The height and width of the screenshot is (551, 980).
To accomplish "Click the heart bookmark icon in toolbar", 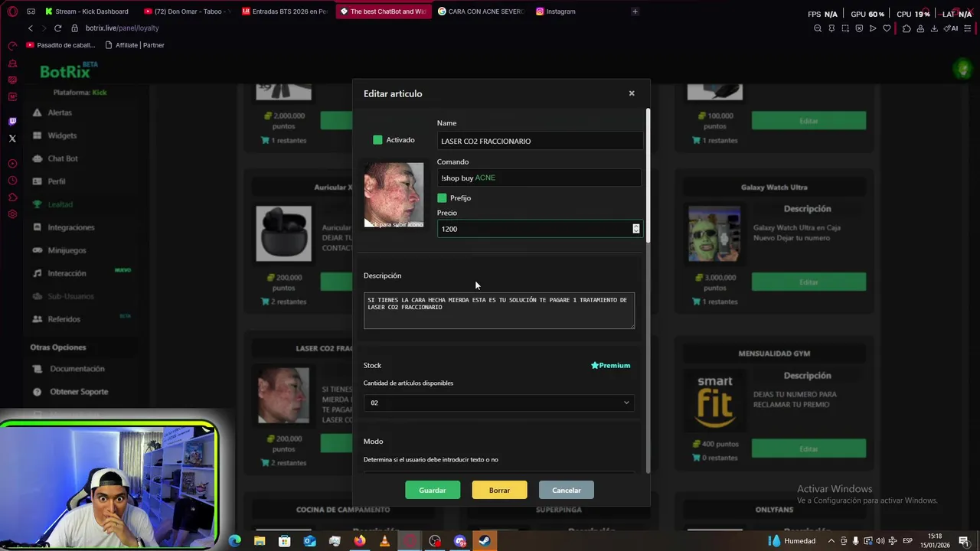I will coord(887,28).
